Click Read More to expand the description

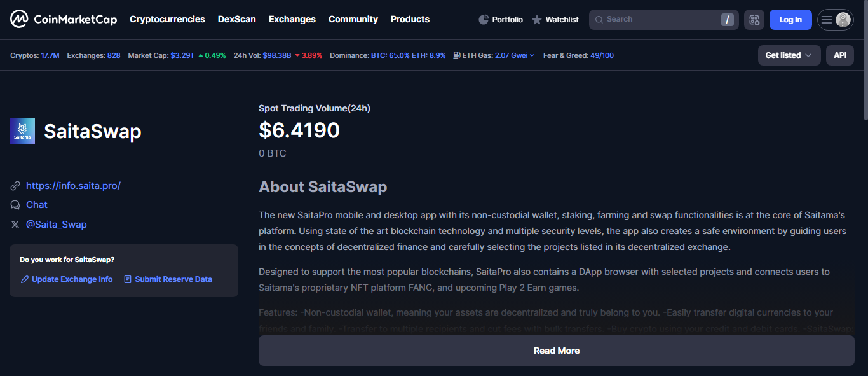556,350
